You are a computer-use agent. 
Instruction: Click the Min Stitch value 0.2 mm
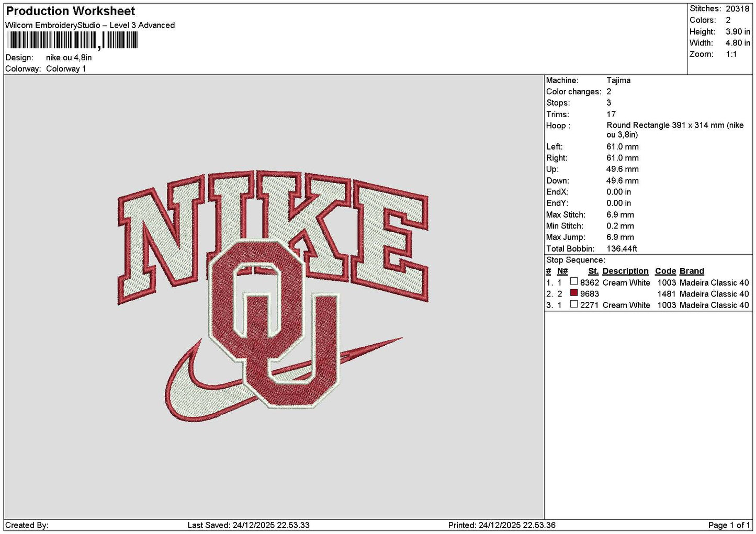tap(620, 226)
